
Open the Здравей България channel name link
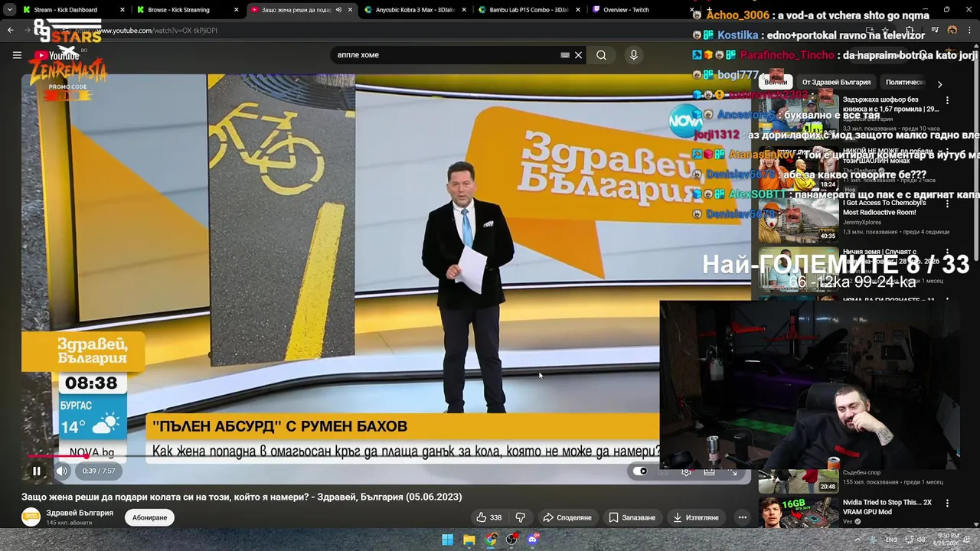[x=80, y=513]
